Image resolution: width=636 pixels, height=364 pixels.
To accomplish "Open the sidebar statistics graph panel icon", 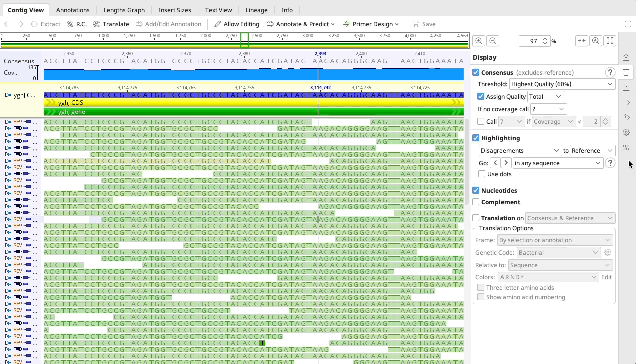I will pyautogui.click(x=626, y=87).
